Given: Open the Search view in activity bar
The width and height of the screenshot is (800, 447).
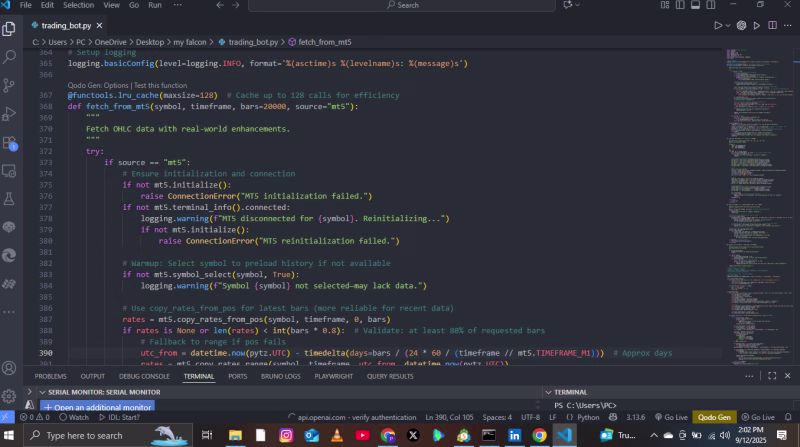Looking at the screenshot, I should click(x=9, y=57).
